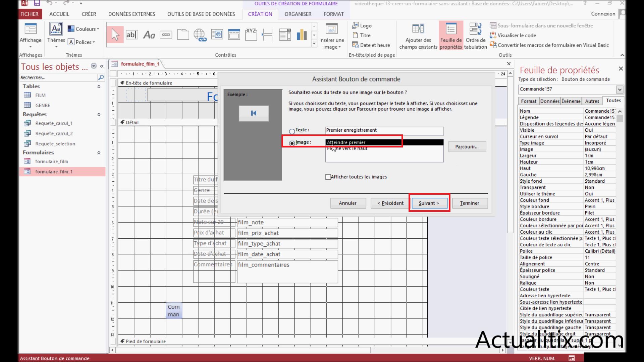Open the Données properties tab
Viewport: 644px width, 362px height.
pyautogui.click(x=550, y=101)
